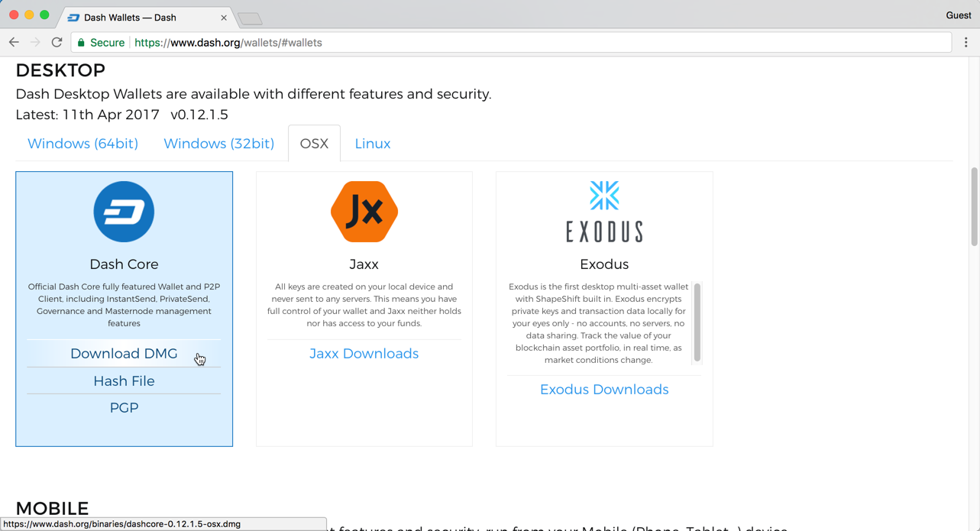Click the macOS red close window button

click(x=14, y=15)
